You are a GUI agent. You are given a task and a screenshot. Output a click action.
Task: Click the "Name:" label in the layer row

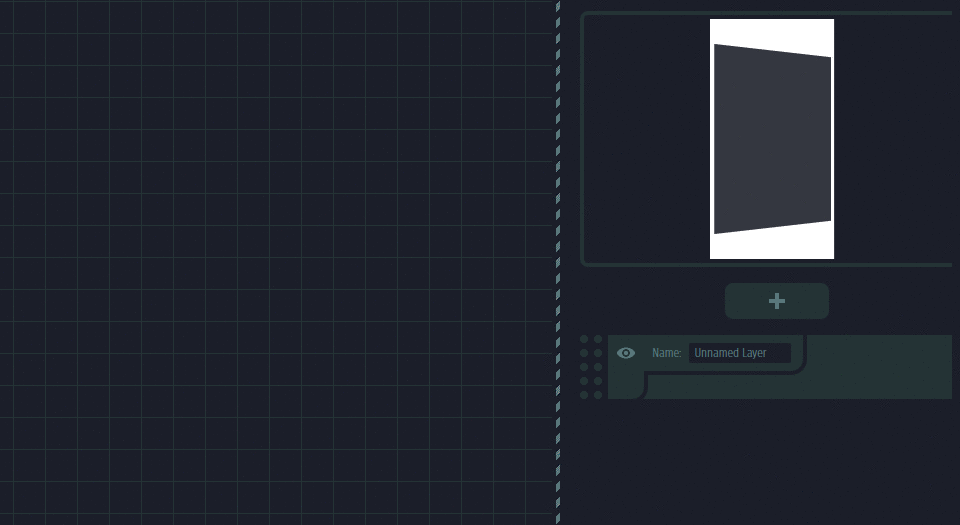pos(666,353)
